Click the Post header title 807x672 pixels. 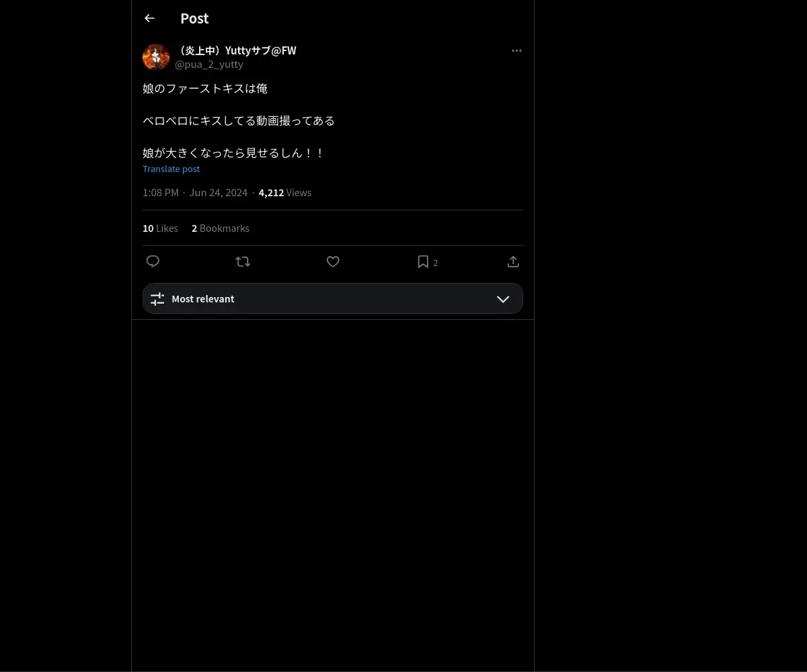[x=194, y=19]
